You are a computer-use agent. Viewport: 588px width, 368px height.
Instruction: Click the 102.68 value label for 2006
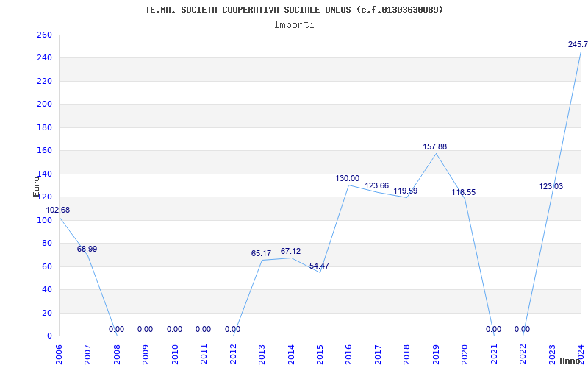click(58, 210)
